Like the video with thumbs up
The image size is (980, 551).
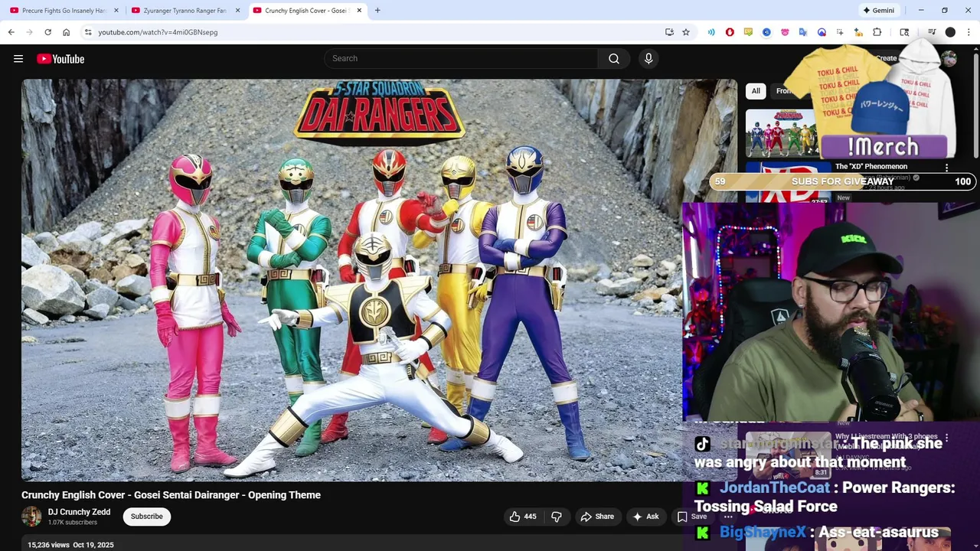523,517
